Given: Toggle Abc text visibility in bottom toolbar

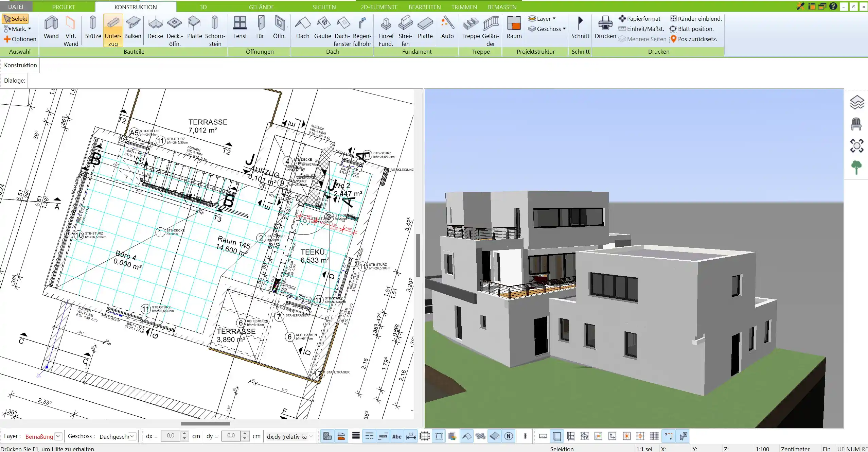Looking at the screenshot, I should tap(397, 436).
